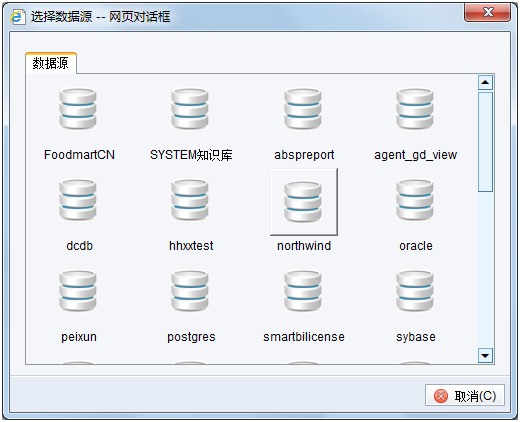Click the scrollbar up arrow

[x=485, y=82]
